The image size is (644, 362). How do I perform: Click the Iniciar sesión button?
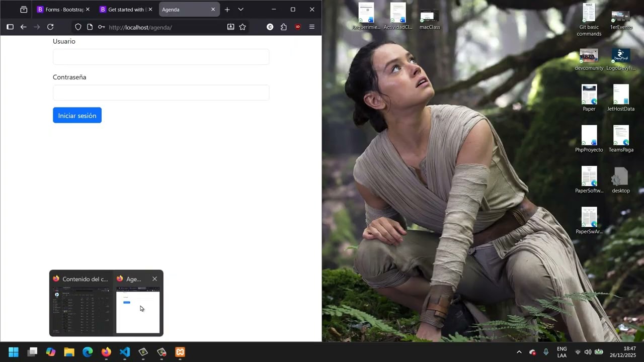[x=77, y=115]
